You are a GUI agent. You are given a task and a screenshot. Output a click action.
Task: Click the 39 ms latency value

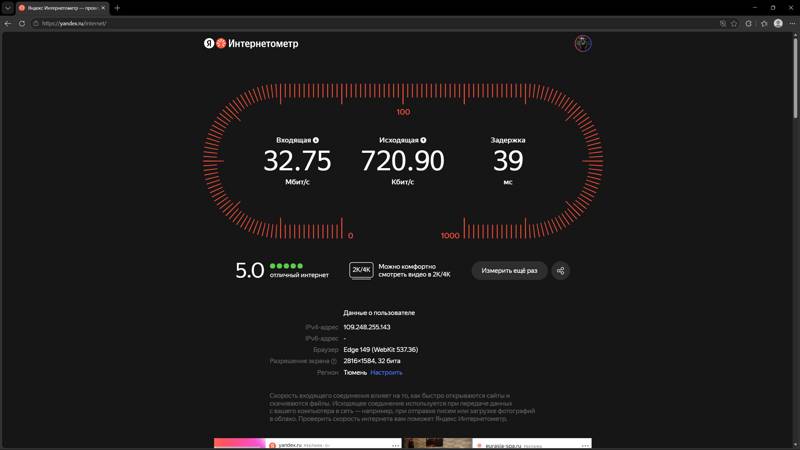(x=508, y=161)
